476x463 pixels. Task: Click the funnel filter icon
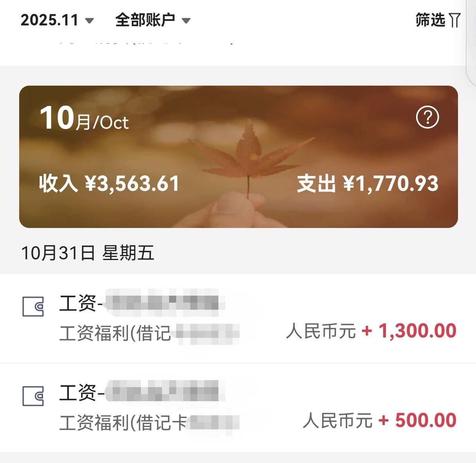point(454,20)
